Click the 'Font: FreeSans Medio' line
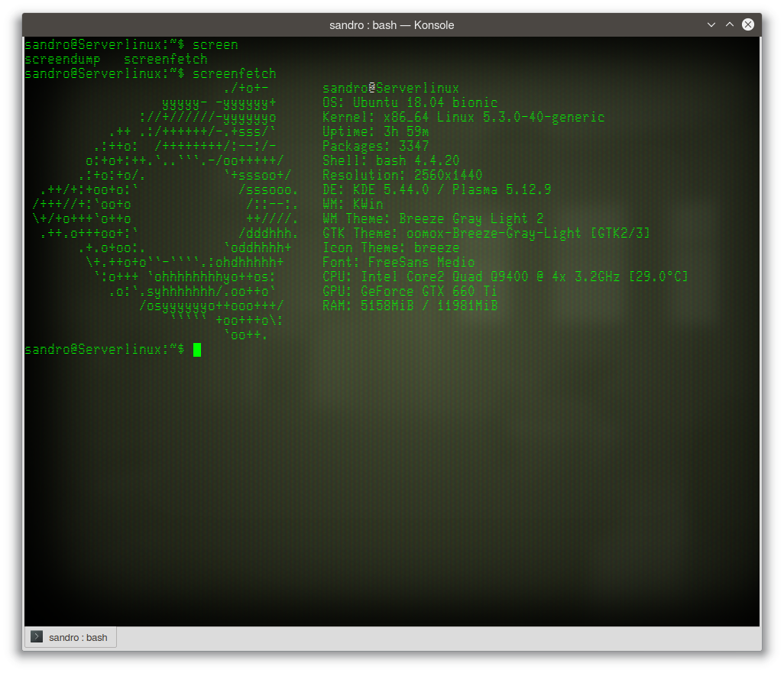 click(x=399, y=262)
